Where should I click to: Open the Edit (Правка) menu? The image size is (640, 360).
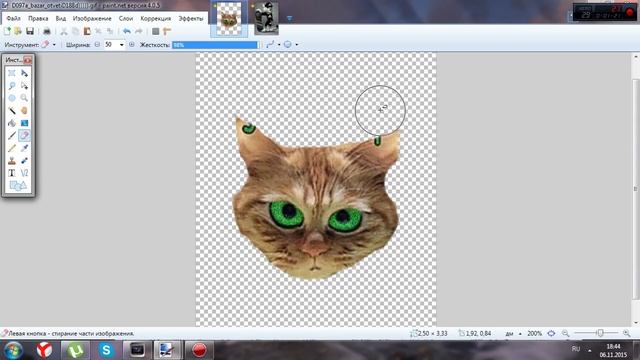click(38, 18)
